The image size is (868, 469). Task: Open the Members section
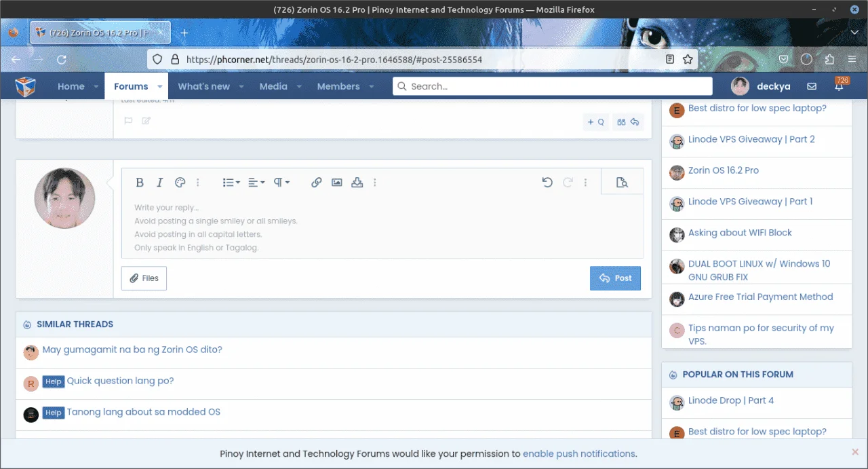point(338,86)
